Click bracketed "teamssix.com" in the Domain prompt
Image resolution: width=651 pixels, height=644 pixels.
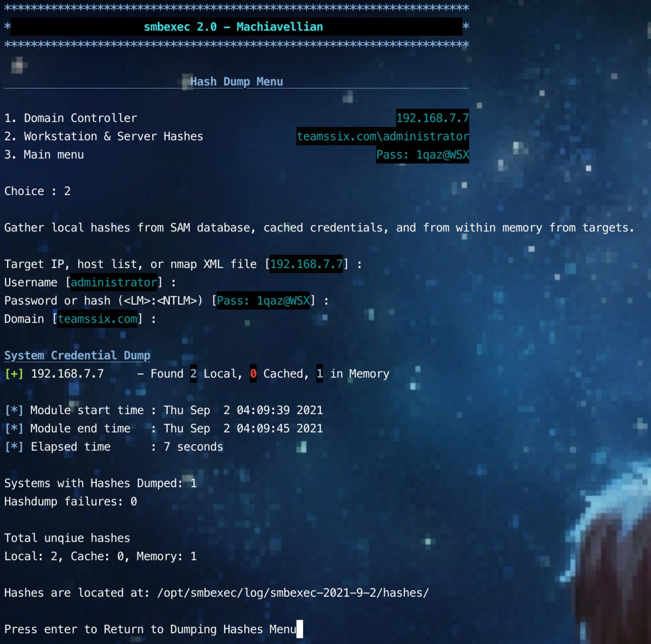click(98, 319)
